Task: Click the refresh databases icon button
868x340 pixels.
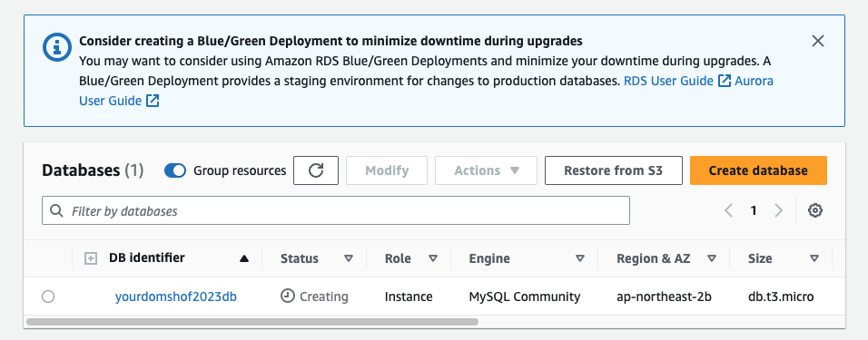Action: point(316,170)
